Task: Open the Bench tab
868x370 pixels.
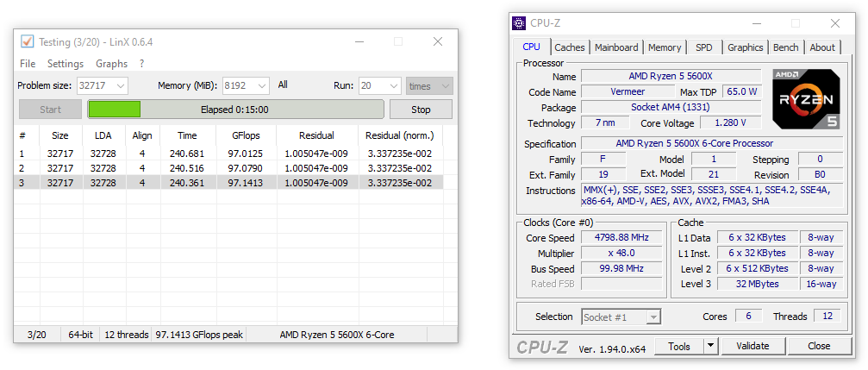Action: tap(785, 47)
